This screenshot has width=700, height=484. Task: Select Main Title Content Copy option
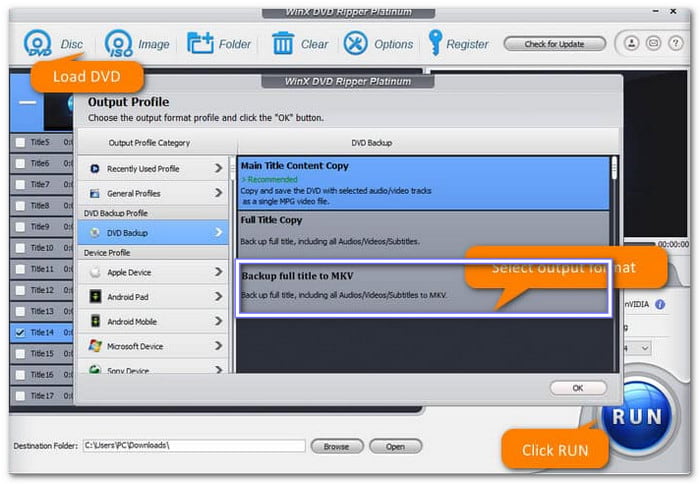click(422, 181)
